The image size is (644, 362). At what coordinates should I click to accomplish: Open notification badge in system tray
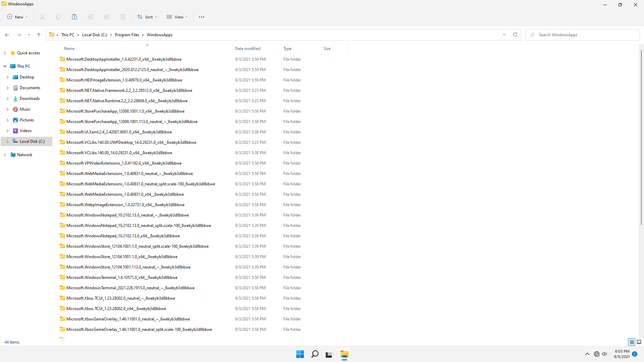click(635, 354)
